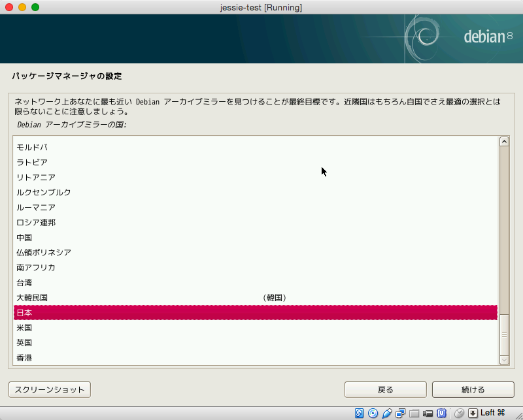Close the jessie-test VM window
The height and width of the screenshot is (420, 523).
tap(9, 7)
